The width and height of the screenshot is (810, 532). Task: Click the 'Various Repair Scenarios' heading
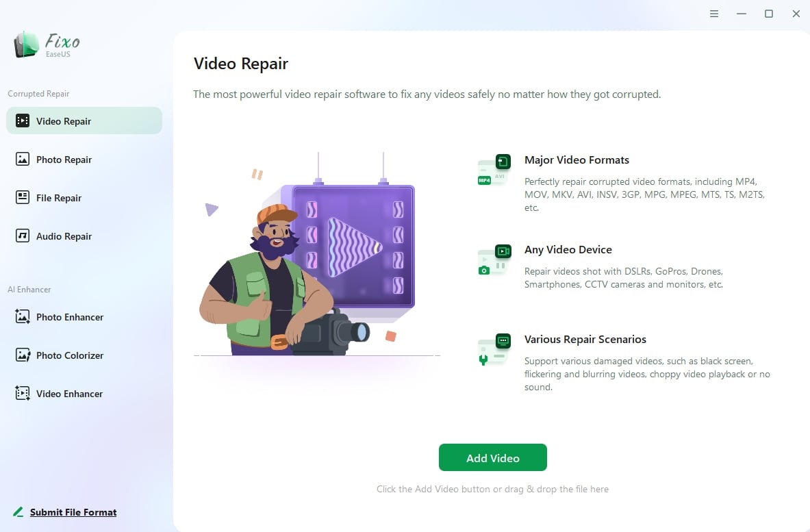[x=585, y=340]
